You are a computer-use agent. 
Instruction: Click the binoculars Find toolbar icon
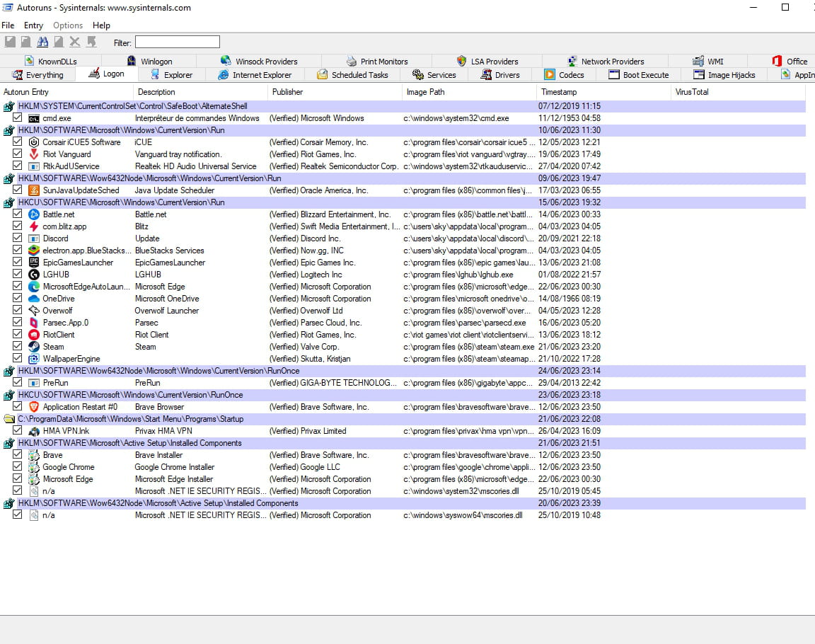[x=42, y=42]
